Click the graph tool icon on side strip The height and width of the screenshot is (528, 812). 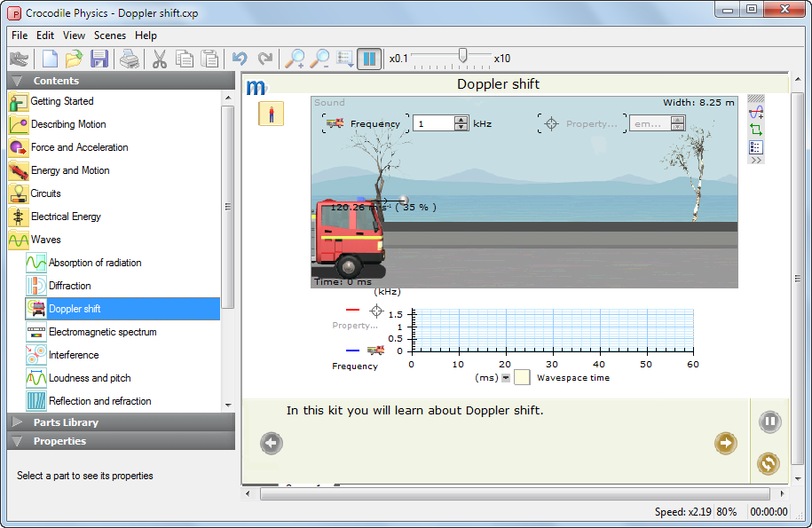(x=756, y=112)
